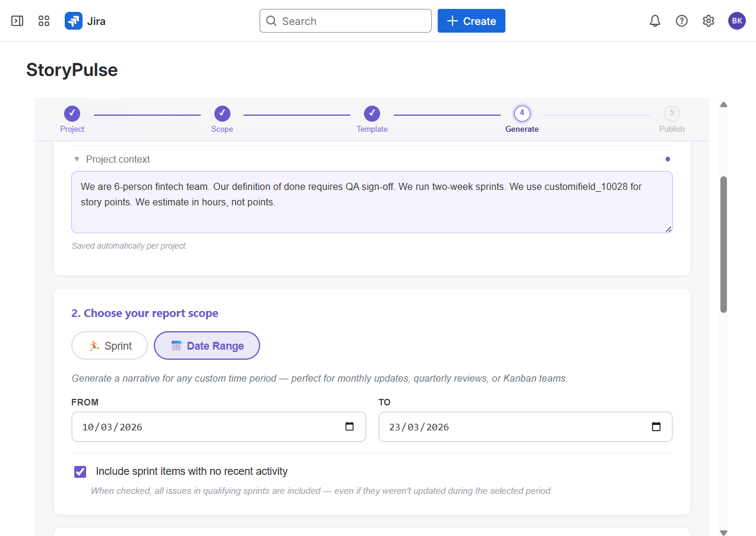
Task: Open the FROM date calendar picker icon
Action: tap(350, 427)
